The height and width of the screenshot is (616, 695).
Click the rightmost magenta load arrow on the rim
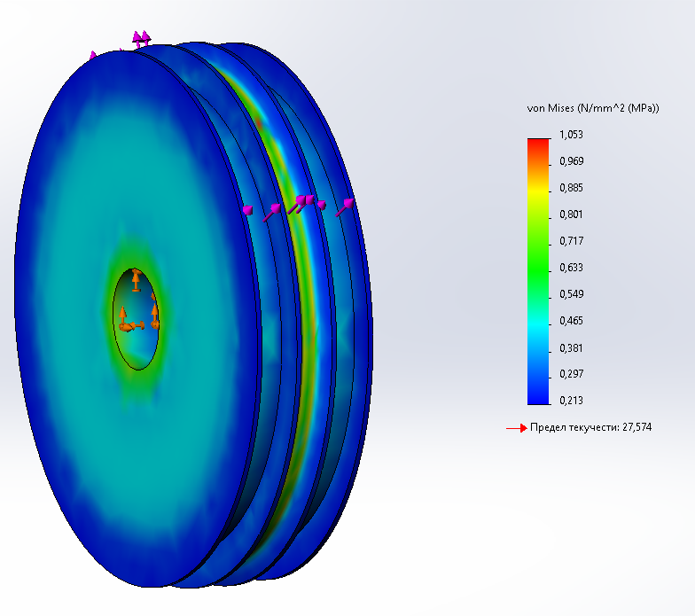[x=345, y=207]
